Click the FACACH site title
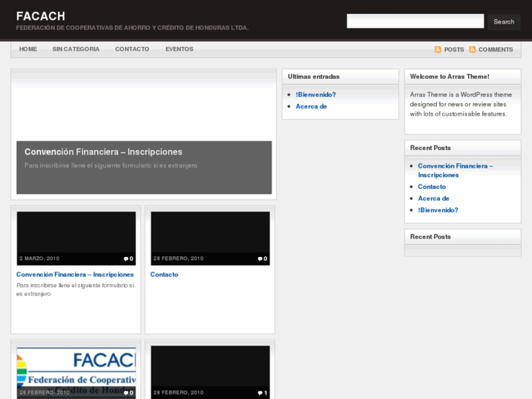This screenshot has width=532, height=399. click(41, 16)
